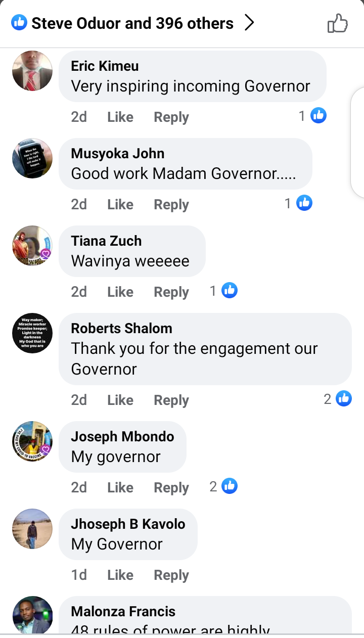Screen dimensions: 364x638
Task: Like Musyoka John's comment
Action: coord(120,204)
